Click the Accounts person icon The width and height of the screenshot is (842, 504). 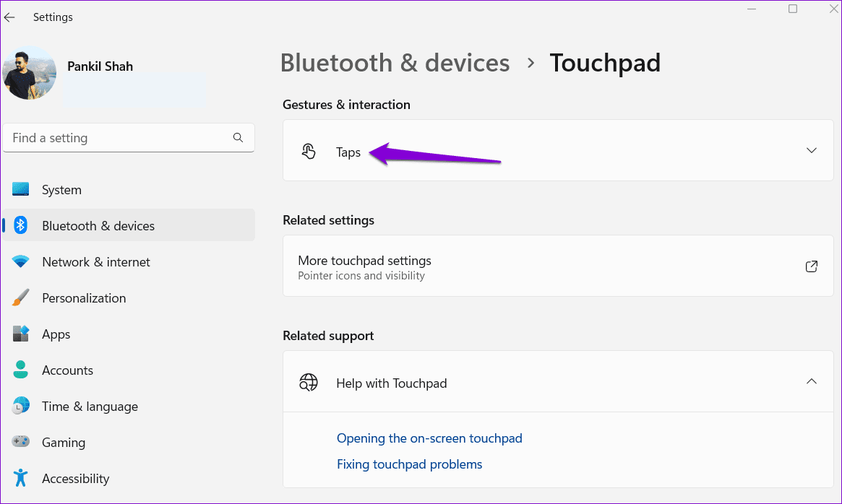[x=20, y=370]
